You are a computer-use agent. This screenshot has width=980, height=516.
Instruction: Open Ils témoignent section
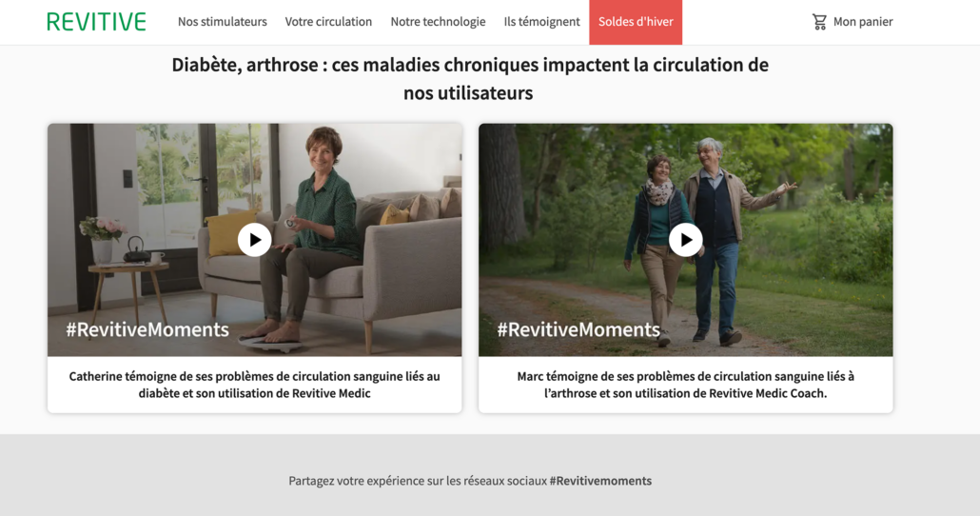point(542,22)
